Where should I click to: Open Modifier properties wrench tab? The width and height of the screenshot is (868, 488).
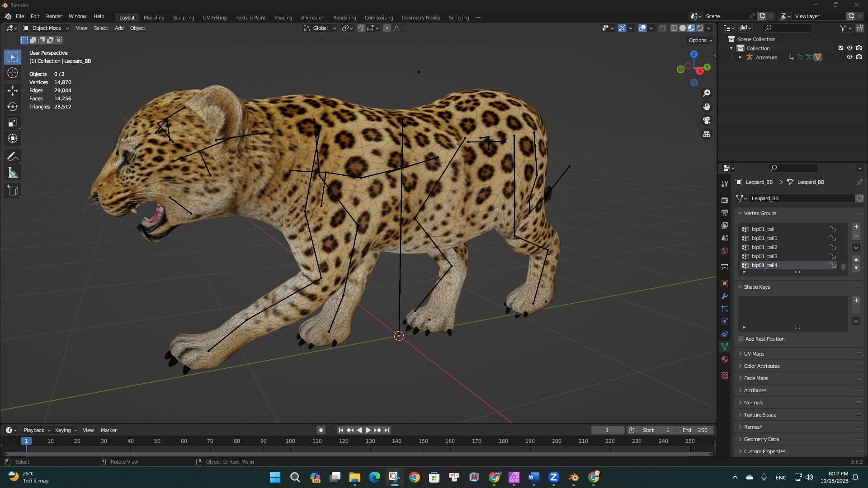[x=725, y=296]
